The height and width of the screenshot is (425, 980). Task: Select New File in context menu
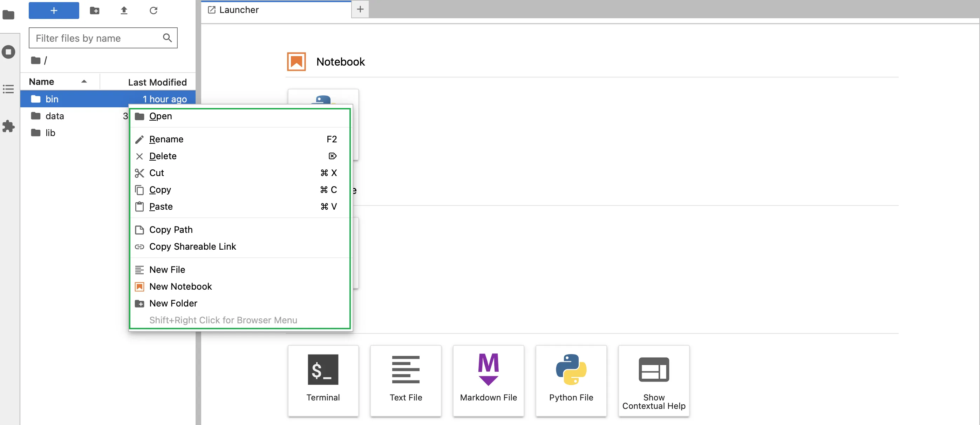(240, 270)
